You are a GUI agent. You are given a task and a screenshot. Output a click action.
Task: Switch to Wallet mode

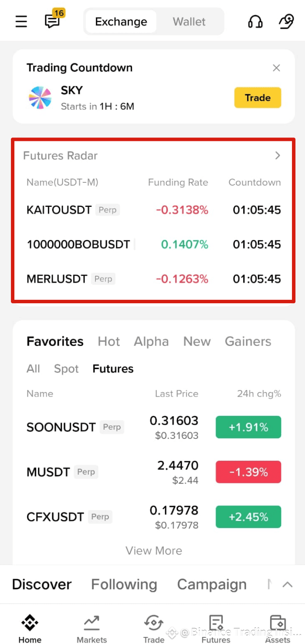coord(189,22)
